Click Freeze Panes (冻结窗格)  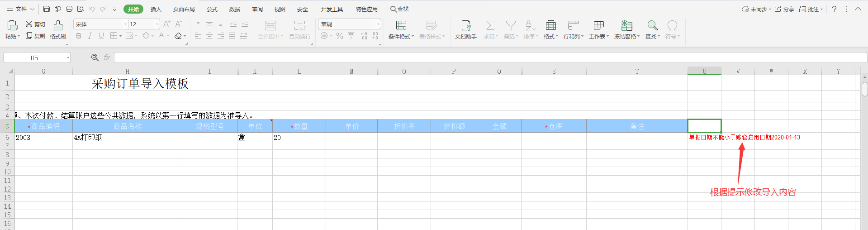[x=627, y=30]
